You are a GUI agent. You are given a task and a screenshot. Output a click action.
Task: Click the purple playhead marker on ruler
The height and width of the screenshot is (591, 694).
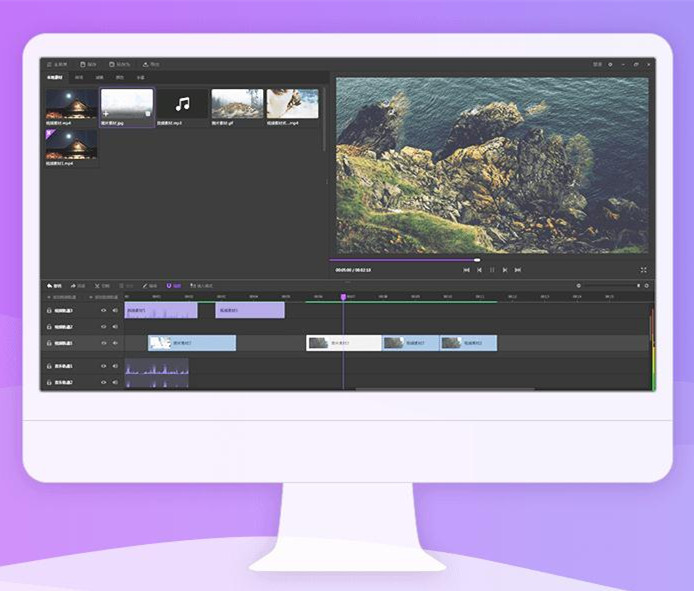(x=343, y=297)
